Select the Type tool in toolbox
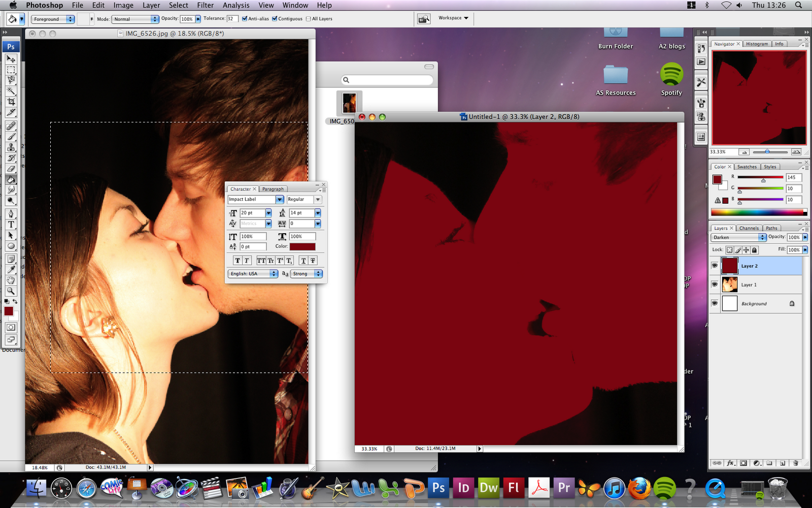The height and width of the screenshot is (508, 812). (11, 225)
